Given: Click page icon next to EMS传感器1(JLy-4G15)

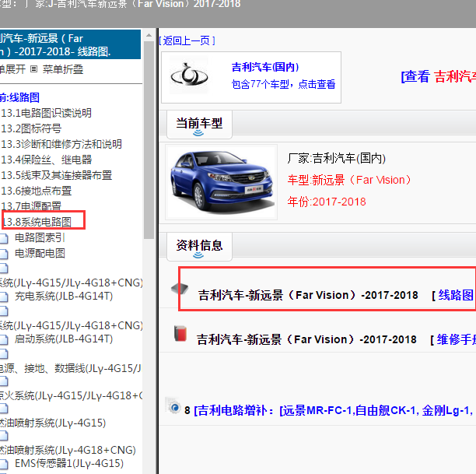Looking at the screenshot, I should pos(4,465).
